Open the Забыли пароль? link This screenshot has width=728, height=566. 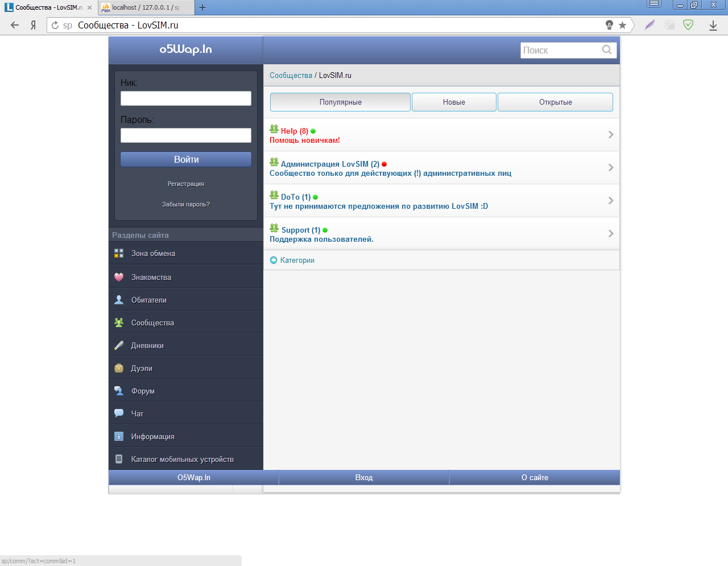point(185,204)
